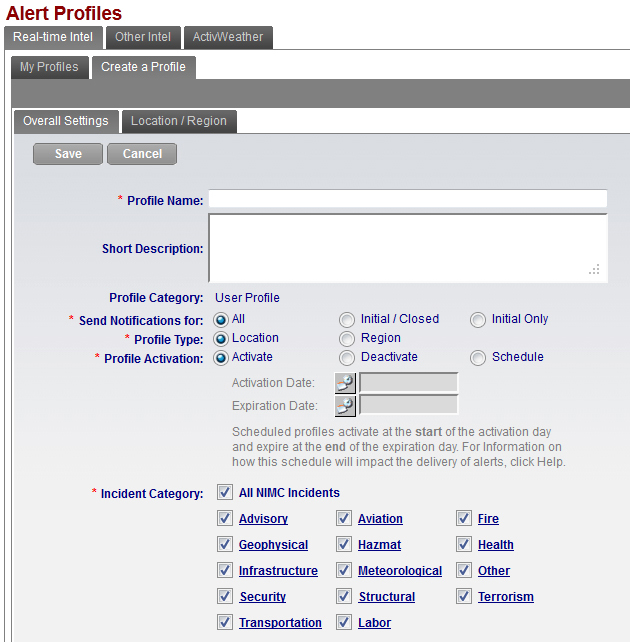The height and width of the screenshot is (642, 630).
Task: Grab the Short Description resize handle
Action: [595, 270]
